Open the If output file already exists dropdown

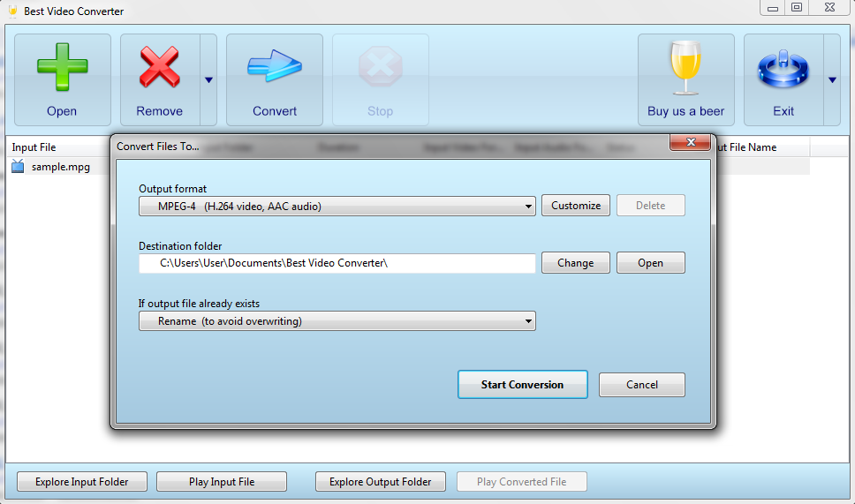[337, 321]
